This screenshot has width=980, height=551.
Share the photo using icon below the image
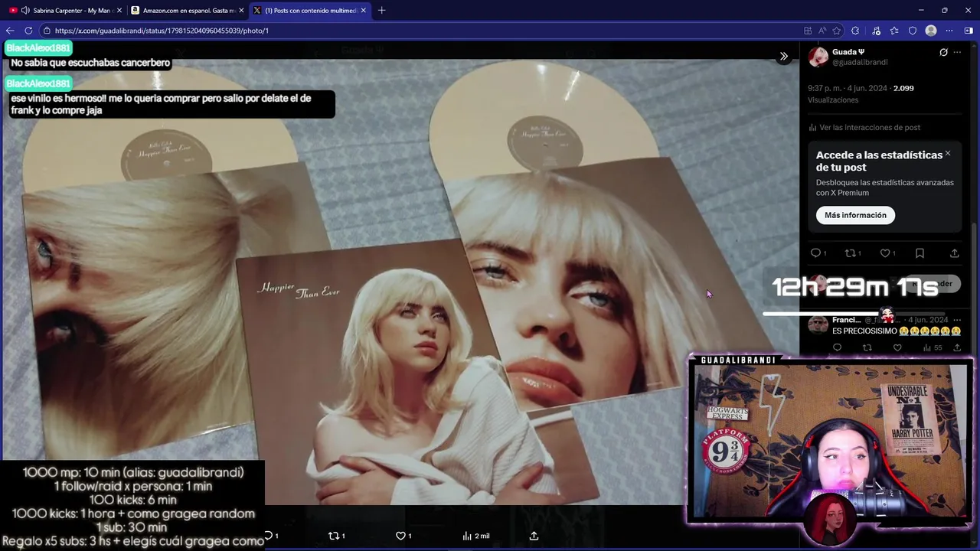pos(534,536)
